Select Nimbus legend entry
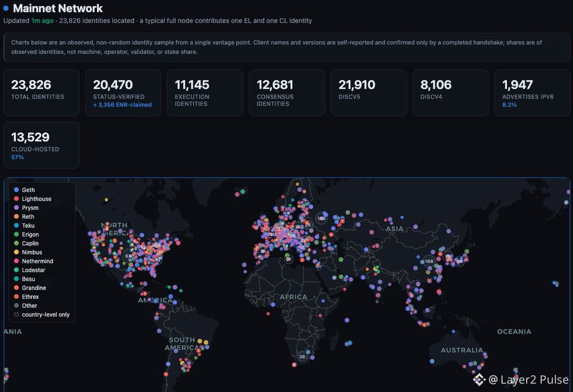This screenshot has height=392, width=573. coord(28,252)
